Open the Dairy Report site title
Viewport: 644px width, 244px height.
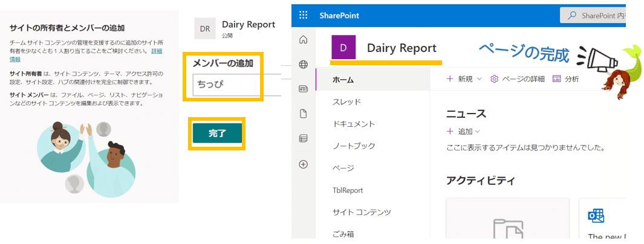pos(402,48)
